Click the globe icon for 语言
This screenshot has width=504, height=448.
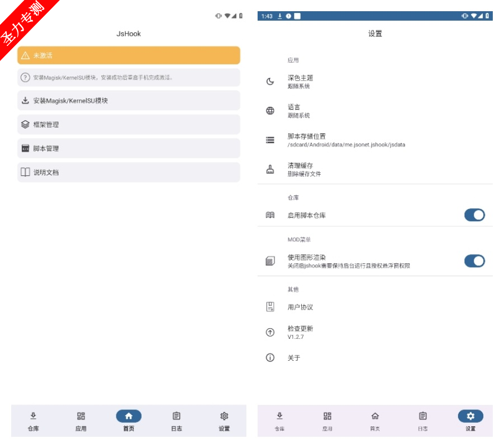(270, 110)
